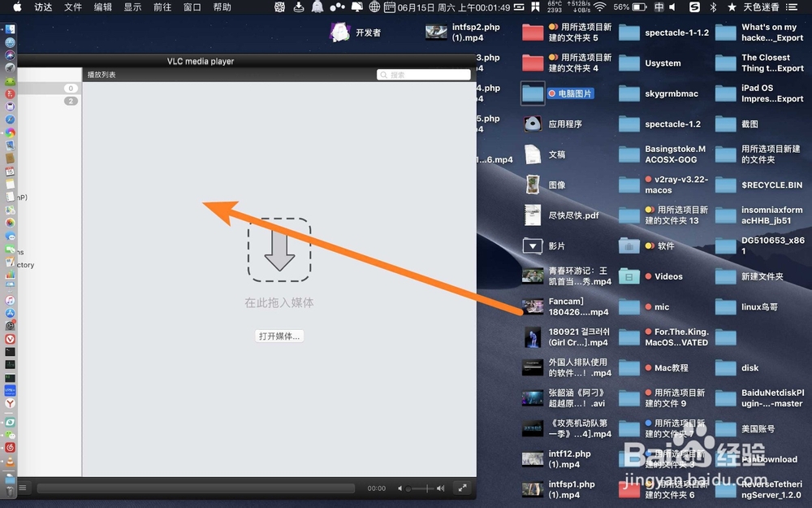Toggle VLC fullscreen mode button
The width and height of the screenshot is (812, 508).
click(x=463, y=488)
